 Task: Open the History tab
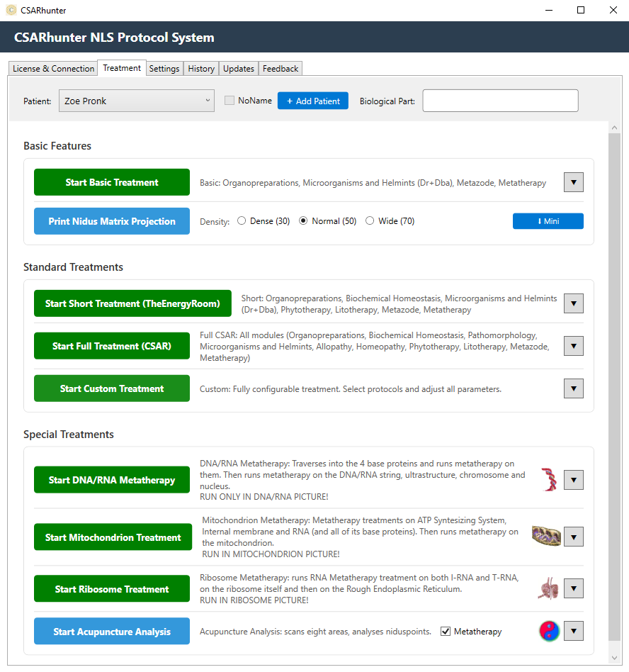pyautogui.click(x=201, y=69)
